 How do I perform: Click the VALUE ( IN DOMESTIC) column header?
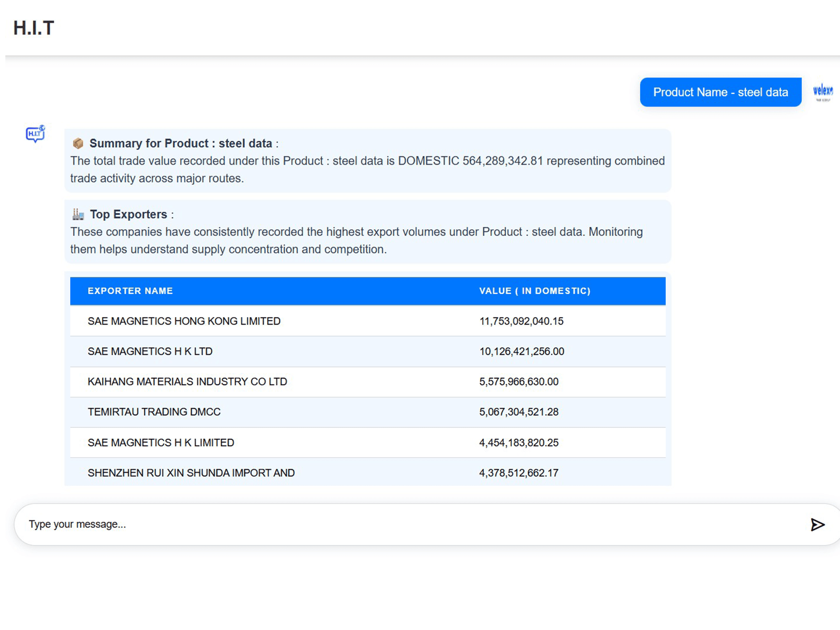(x=534, y=291)
